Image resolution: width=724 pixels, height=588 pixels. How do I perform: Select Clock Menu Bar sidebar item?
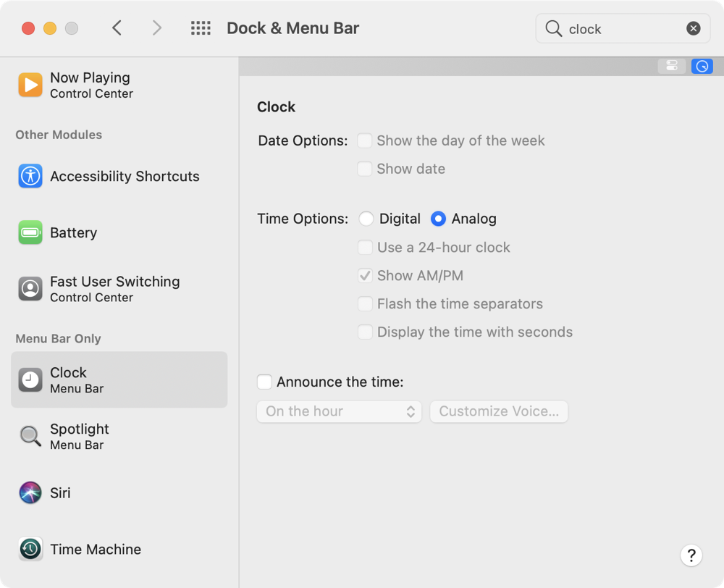tap(119, 379)
